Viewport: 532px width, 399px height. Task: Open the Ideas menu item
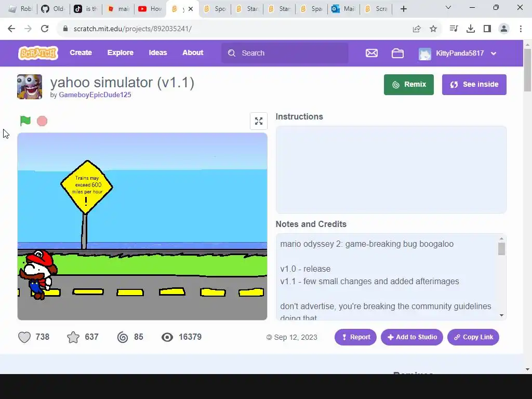(158, 52)
